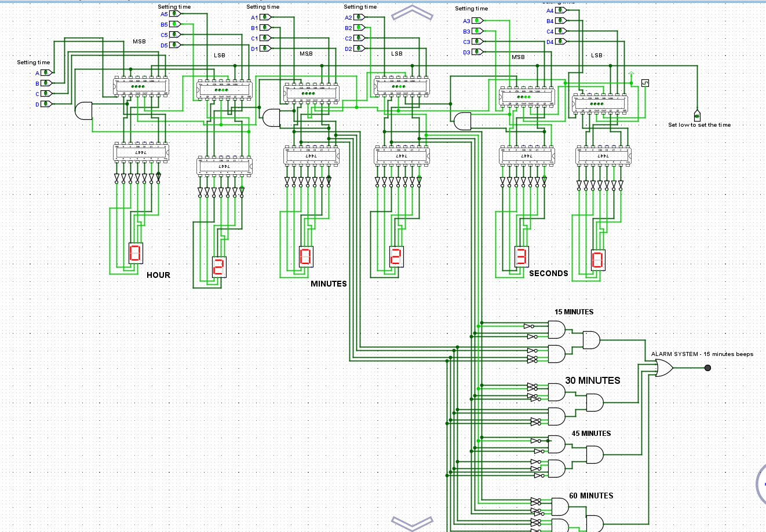Select the minutes MSB seven-segment display
766x532 pixels.
306,256
